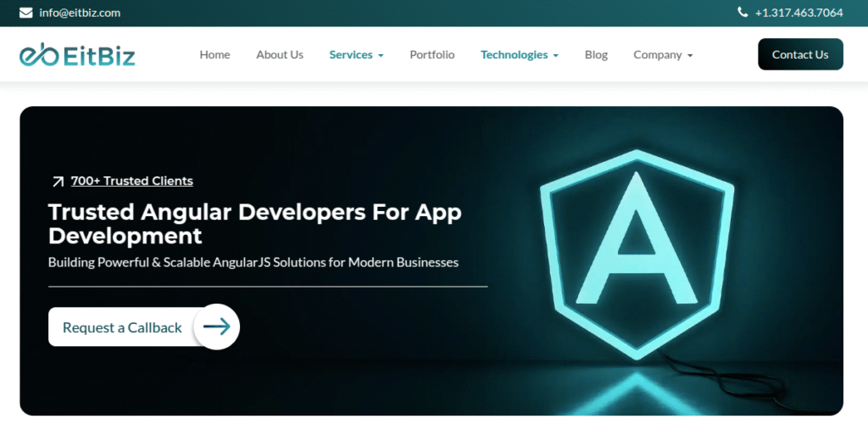The height and width of the screenshot is (441, 868).
Task: Expand the Services dropdown menu
Action: point(357,55)
